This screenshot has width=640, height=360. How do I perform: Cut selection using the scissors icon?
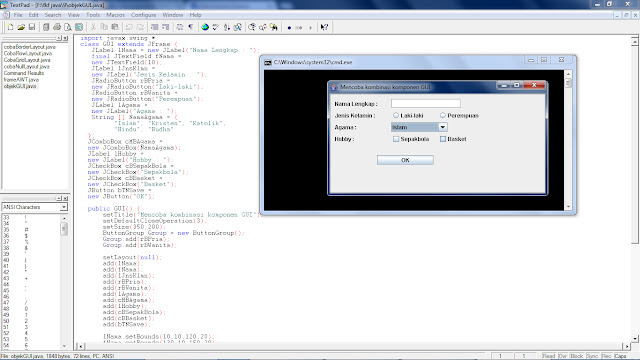[x=93, y=27]
